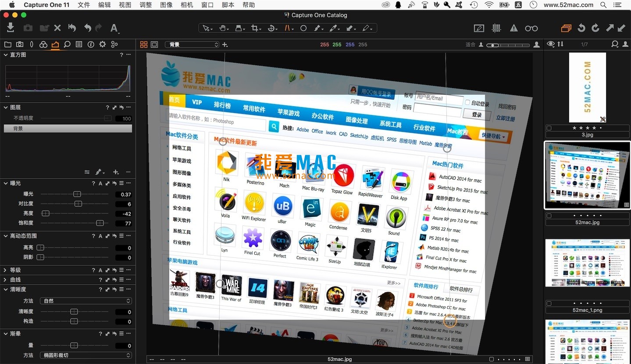The height and width of the screenshot is (364, 631).
Task: Open the Capture camera tool tab
Action: (20, 44)
